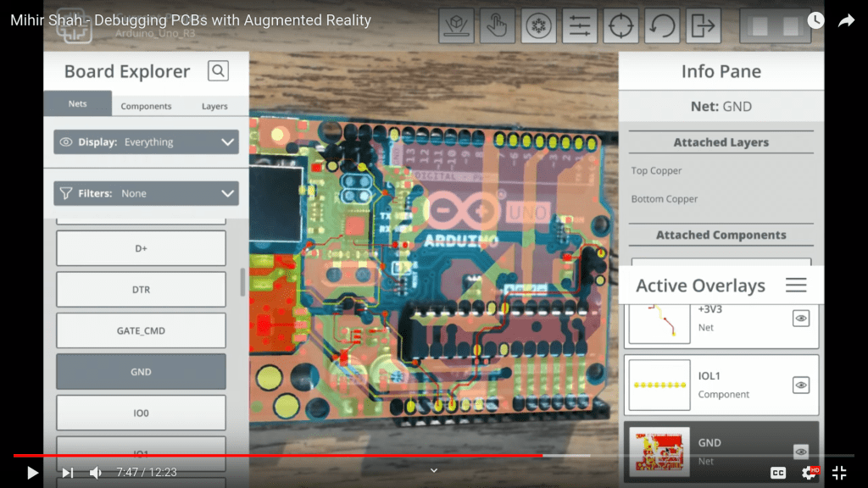Viewport: 868px width, 488px height.
Task: Open the Layers tab in Board Explorer
Action: point(214,105)
